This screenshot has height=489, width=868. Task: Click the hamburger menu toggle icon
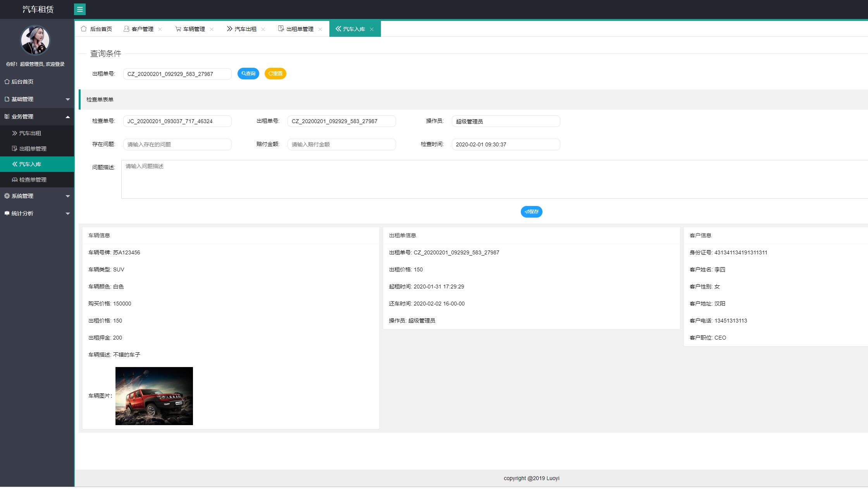click(80, 9)
